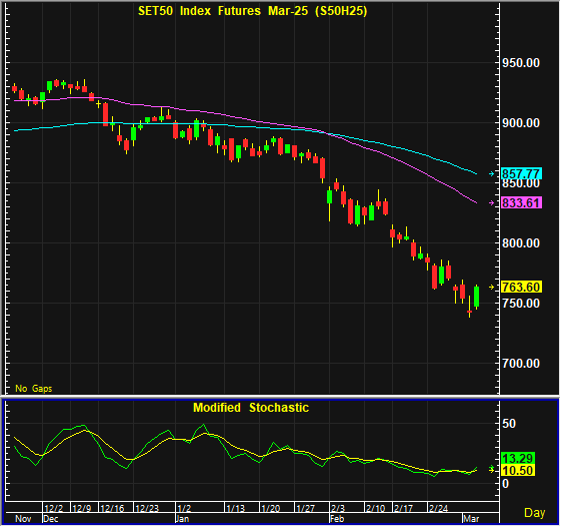Select the 2/10 date marker
Screen dimensions: 561x527
(x=375, y=508)
